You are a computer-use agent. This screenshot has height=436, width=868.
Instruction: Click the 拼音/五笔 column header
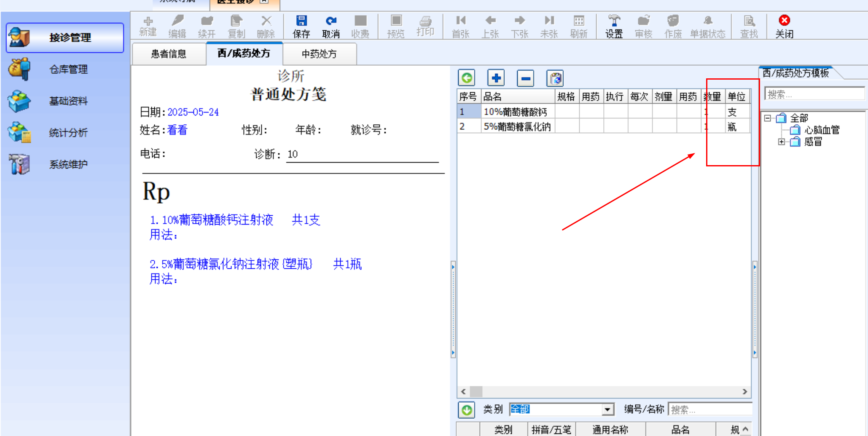551,430
